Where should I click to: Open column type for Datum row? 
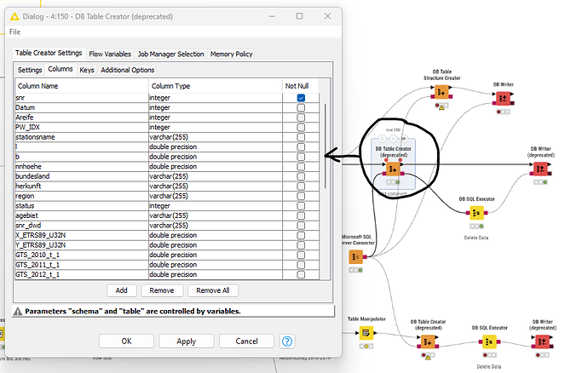pyautogui.click(x=216, y=107)
